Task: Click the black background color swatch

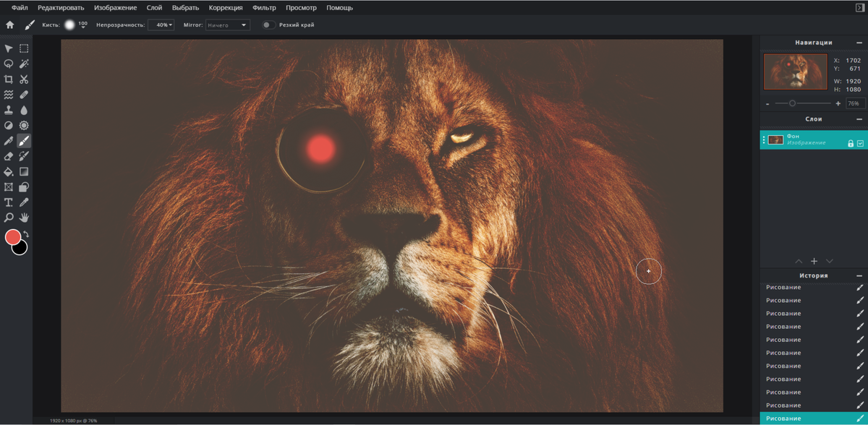Action: tap(20, 247)
